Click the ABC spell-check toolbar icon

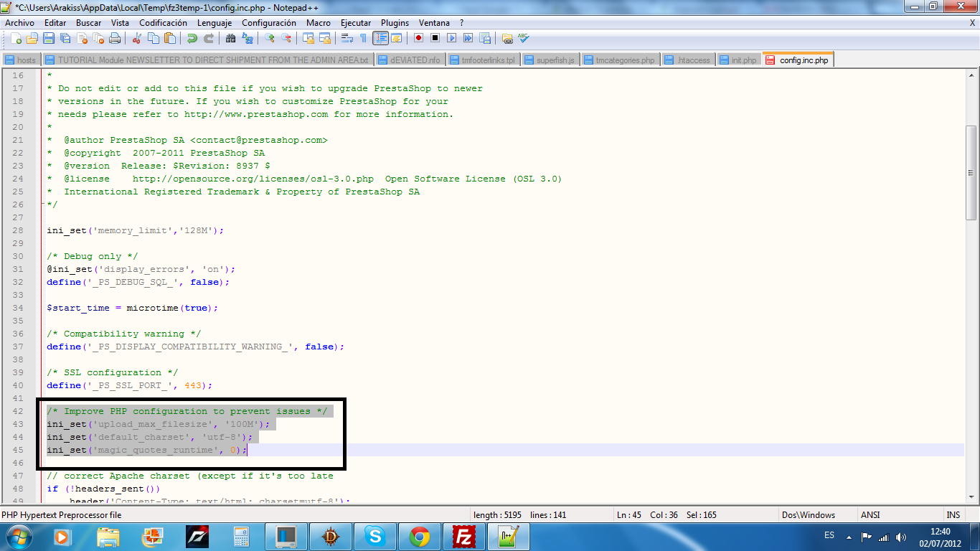point(524,38)
